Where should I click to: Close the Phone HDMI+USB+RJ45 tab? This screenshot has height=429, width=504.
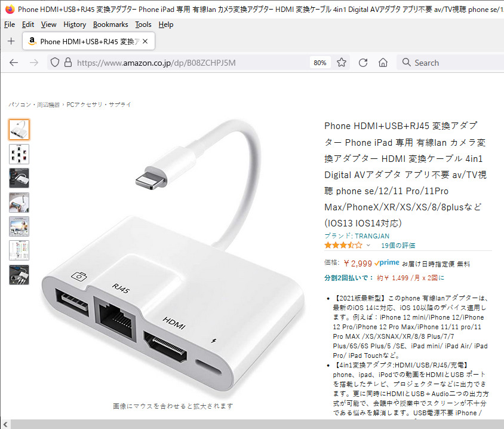(145, 41)
